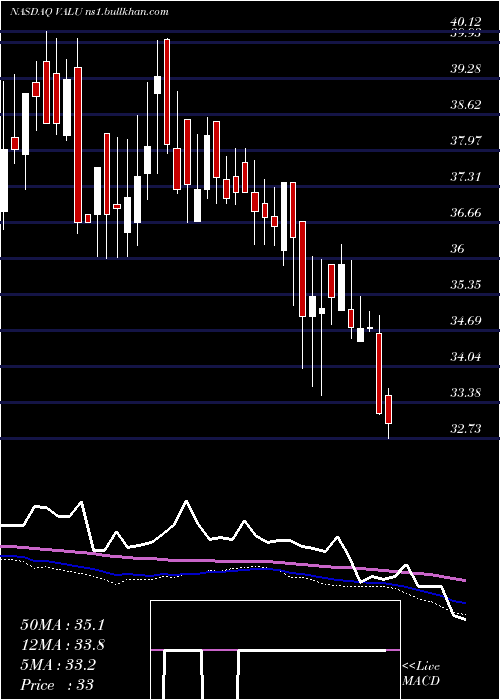Select the 34.69 price level label
Image resolution: width=500 pixels, height=700 pixels.
466,321
